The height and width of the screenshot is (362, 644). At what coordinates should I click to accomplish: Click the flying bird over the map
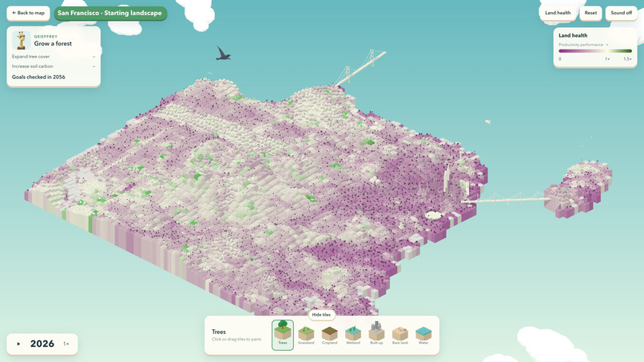pyautogui.click(x=223, y=54)
